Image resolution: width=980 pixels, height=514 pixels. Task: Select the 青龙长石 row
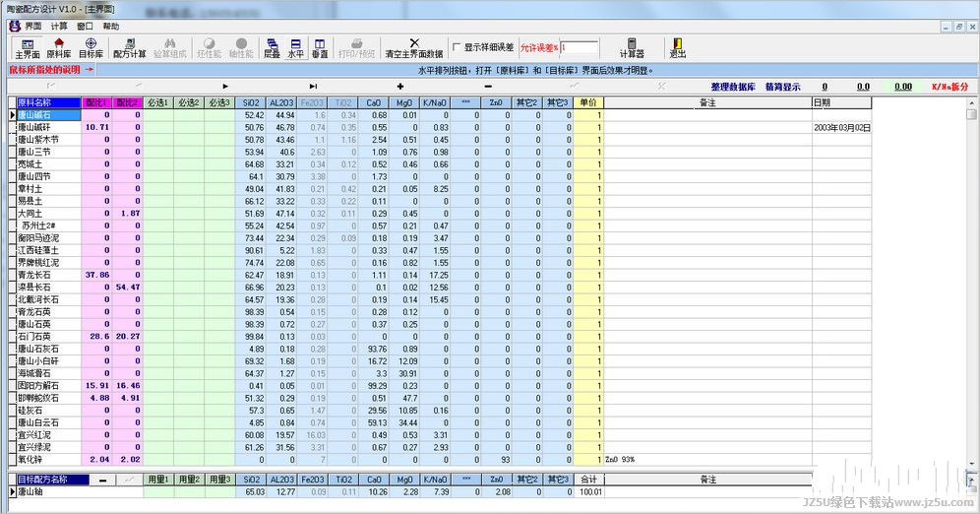coord(49,275)
